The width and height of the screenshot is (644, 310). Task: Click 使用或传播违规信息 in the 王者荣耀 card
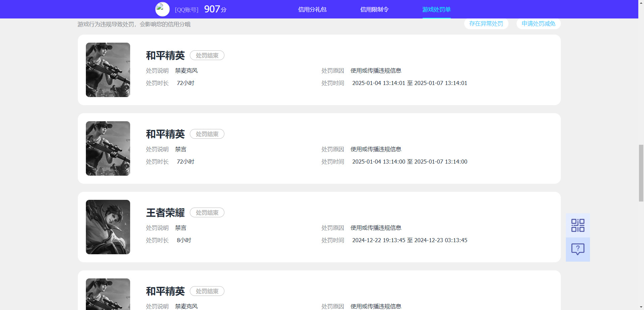pyautogui.click(x=376, y=228)
